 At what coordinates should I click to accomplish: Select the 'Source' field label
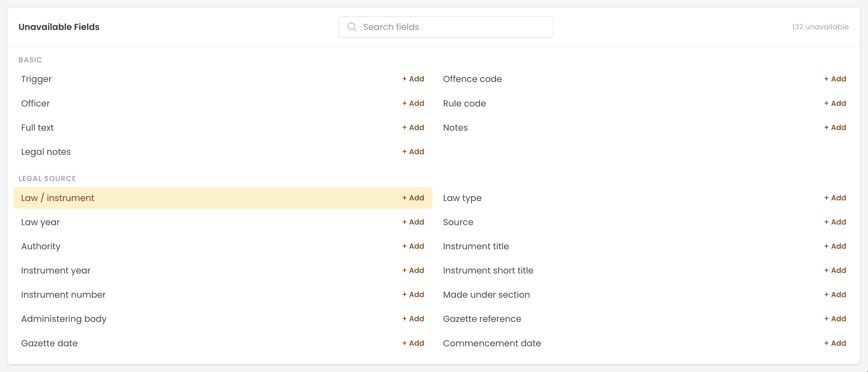click(x=458, y=222)
